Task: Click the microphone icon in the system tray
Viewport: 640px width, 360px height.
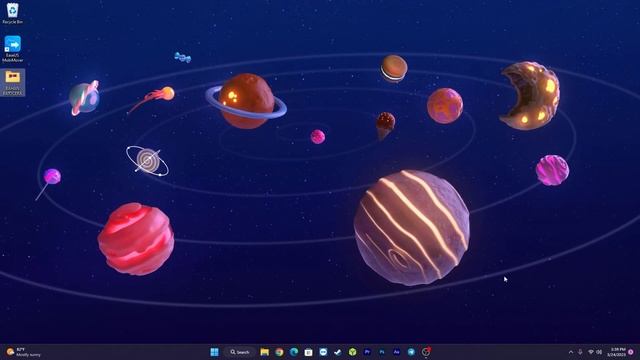Action: pyautogui.click(x=580, y=352)
